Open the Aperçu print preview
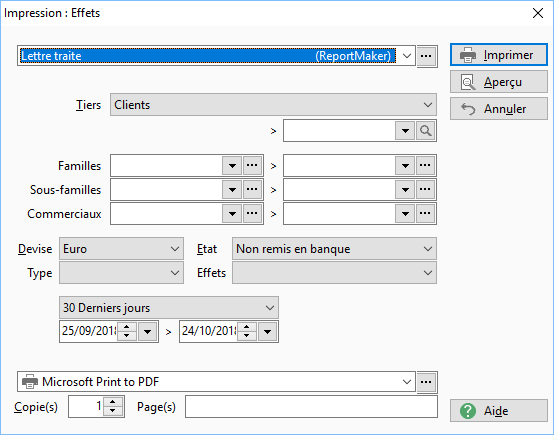Image resolution: width=554 pixels, height=435 pixels. 499,82
